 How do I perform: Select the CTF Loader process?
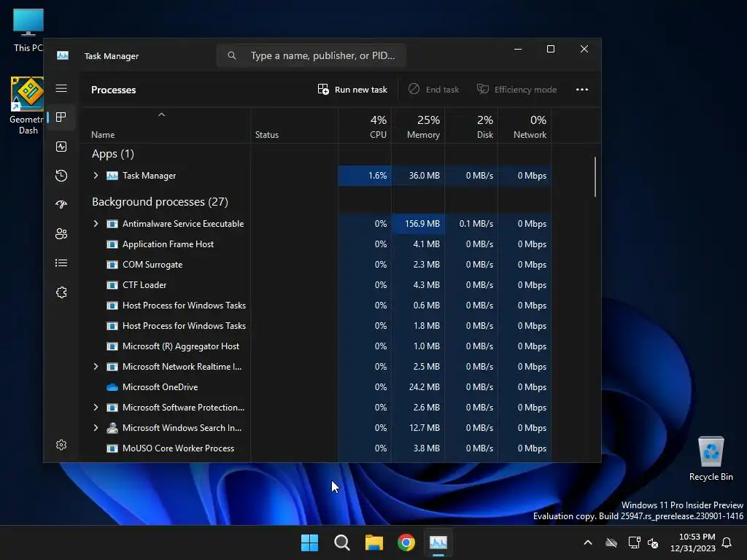click(315, 285)
